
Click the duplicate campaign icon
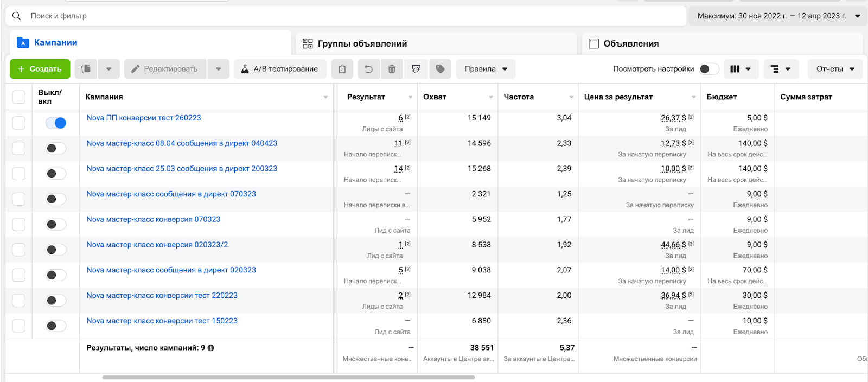click(86, 69)
